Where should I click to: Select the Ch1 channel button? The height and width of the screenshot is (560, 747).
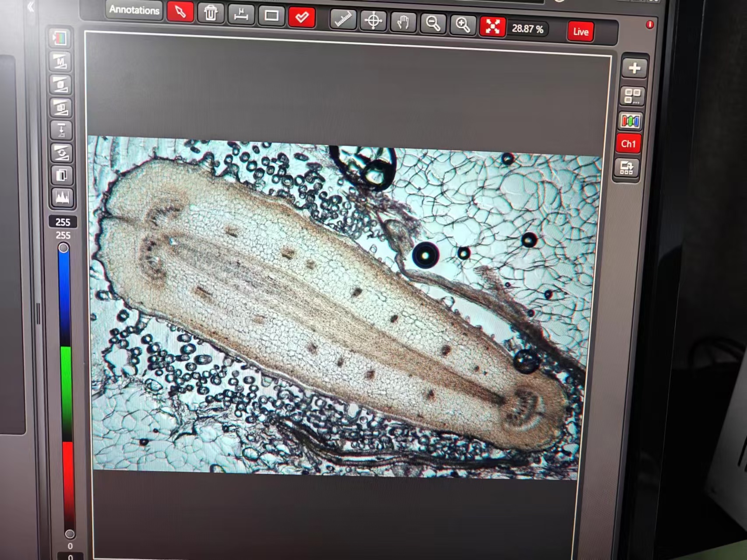point(628,144)
